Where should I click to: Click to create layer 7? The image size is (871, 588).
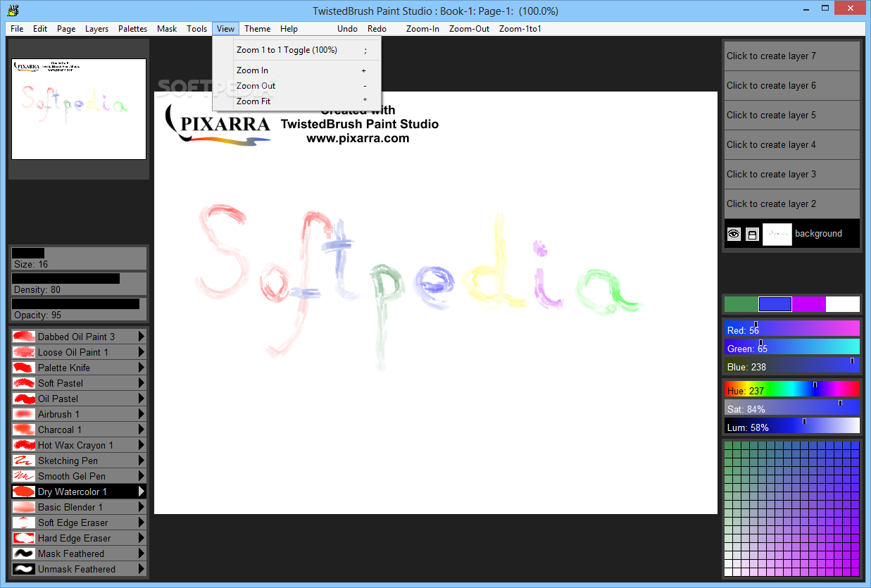click(x=792, y=56)
